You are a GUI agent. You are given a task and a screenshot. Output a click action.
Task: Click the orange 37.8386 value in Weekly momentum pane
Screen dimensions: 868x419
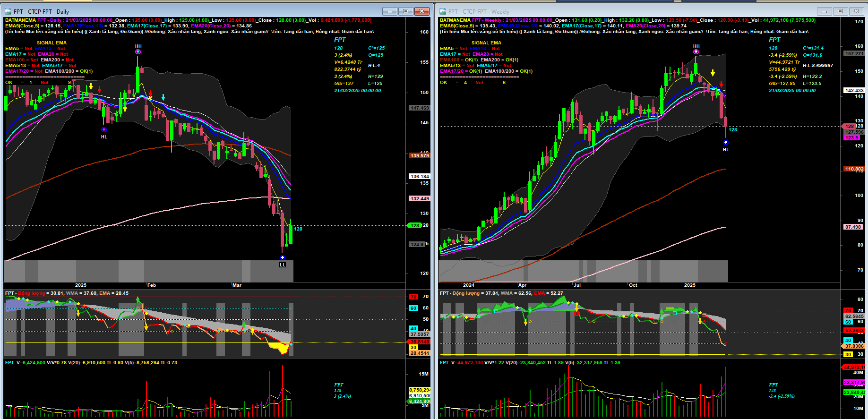pyautogui.click(x=853, y=346)
